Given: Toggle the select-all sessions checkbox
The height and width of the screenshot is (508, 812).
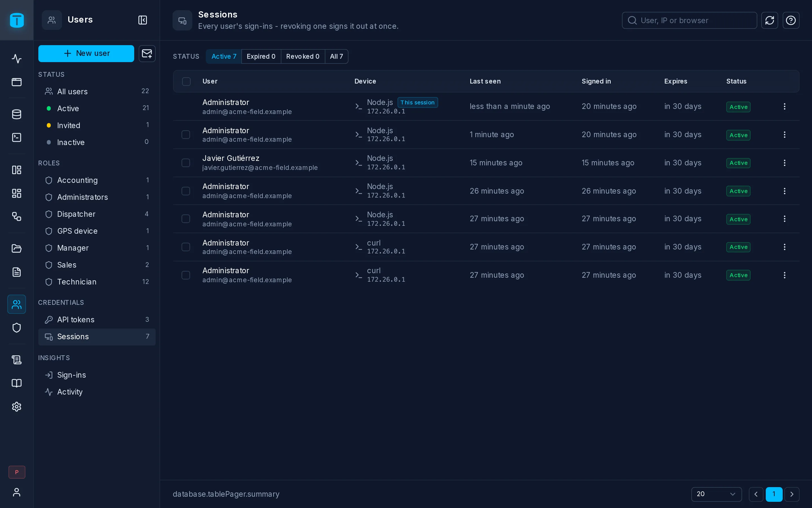Looking at the screenshot, I should click(186, 81).
